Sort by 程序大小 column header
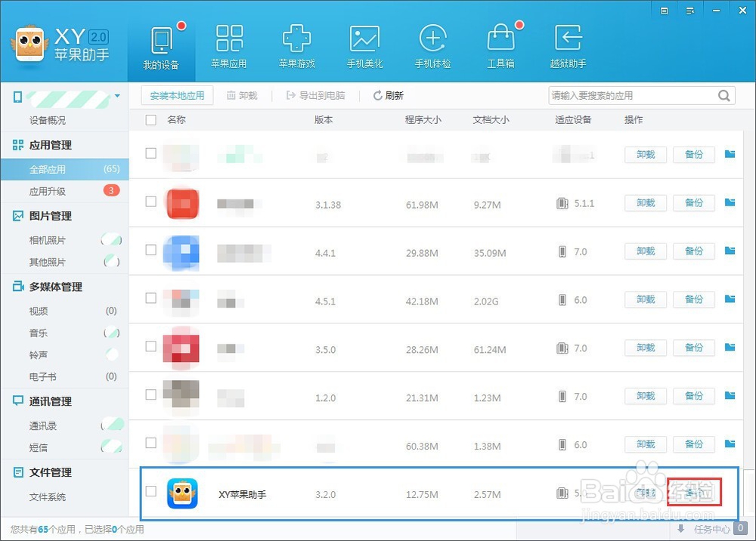 click(423, 120)
